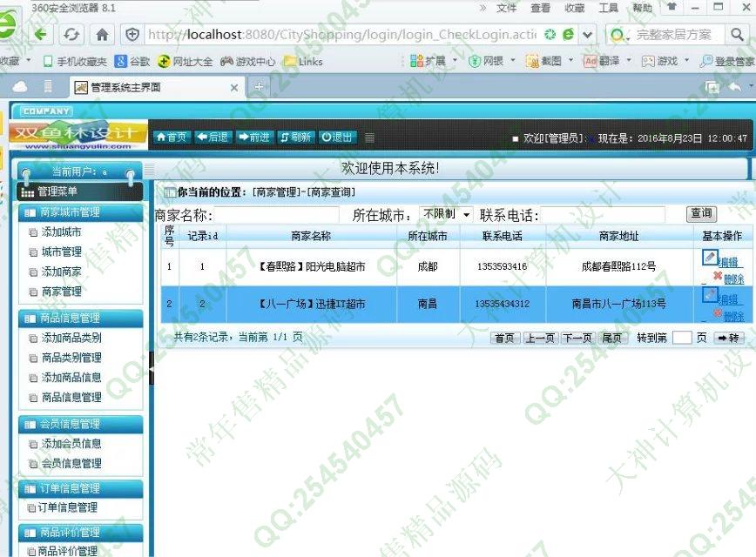Open the 扩展 dropdown arrow
This screenshot has width=756, height=557.
pos(455,61)
